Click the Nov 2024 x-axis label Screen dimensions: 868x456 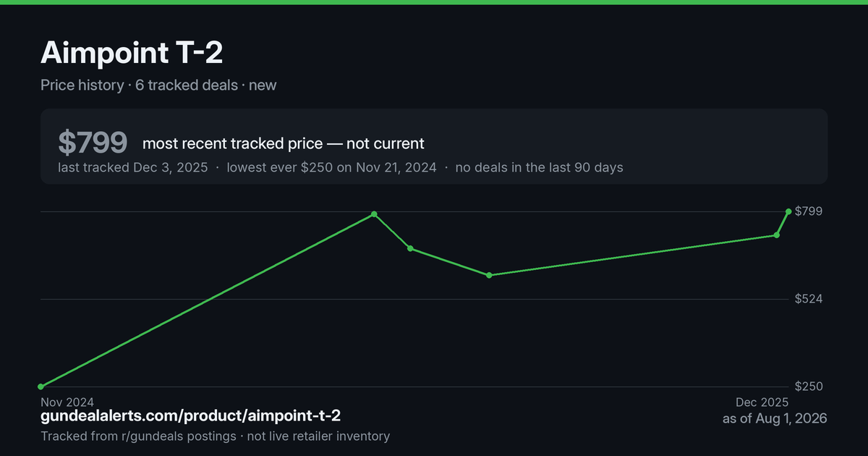67,402
